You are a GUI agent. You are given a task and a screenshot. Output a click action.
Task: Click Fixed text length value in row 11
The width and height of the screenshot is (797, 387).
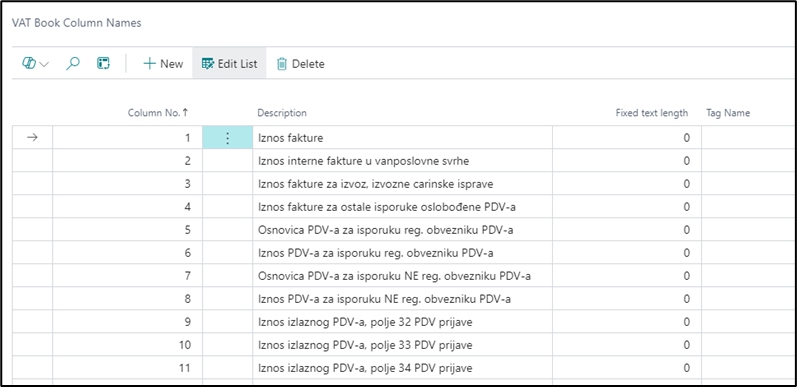(627, 368)
